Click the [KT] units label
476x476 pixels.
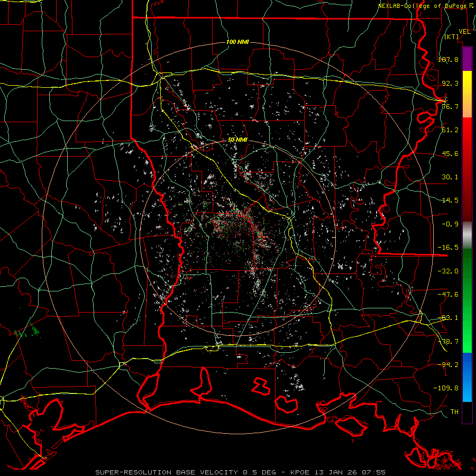point(452,36)
